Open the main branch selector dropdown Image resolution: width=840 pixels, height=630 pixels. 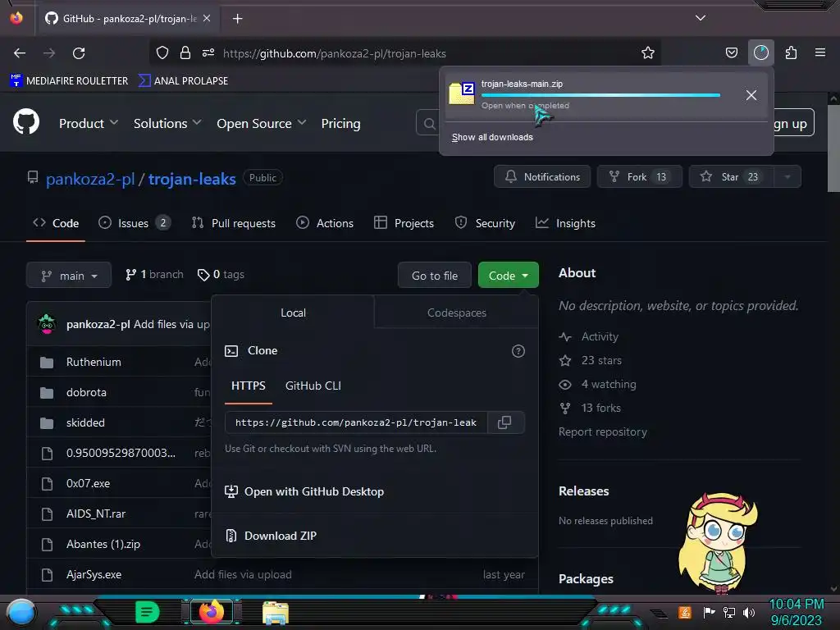click(69, 276)
